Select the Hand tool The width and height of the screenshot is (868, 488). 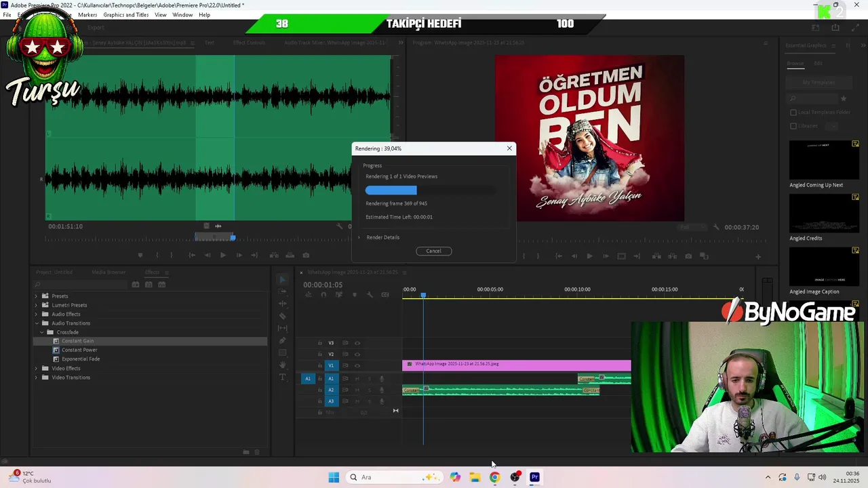coord(283,365)
